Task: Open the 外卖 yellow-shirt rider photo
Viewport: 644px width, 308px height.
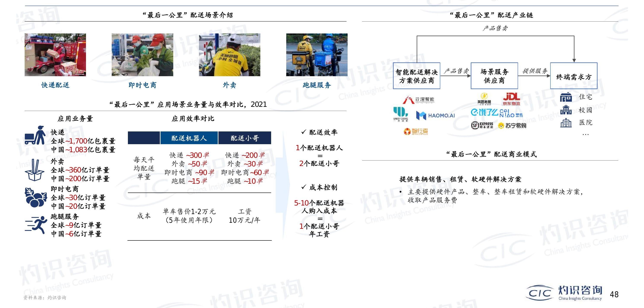Action: click(229, 55)
